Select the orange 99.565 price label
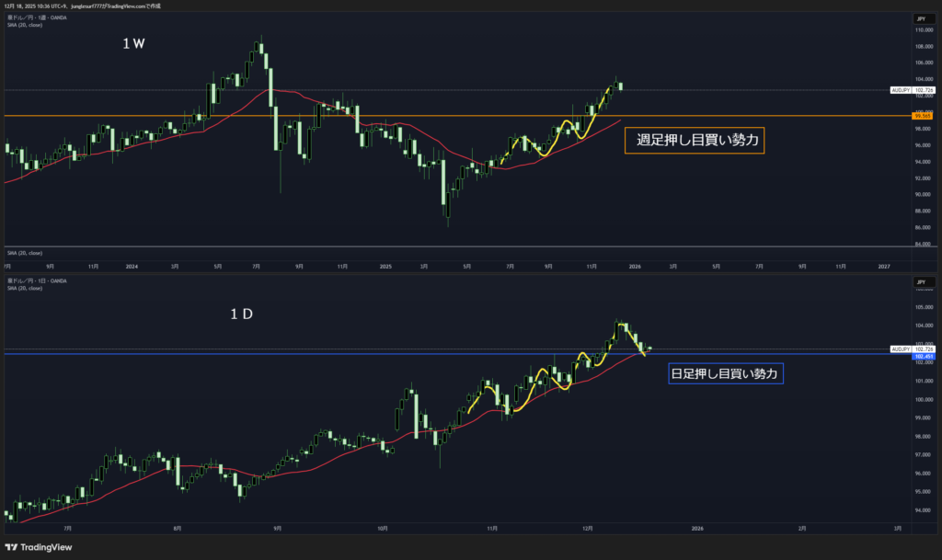This screenshot has height=560, width=942. tap(921, 116)
